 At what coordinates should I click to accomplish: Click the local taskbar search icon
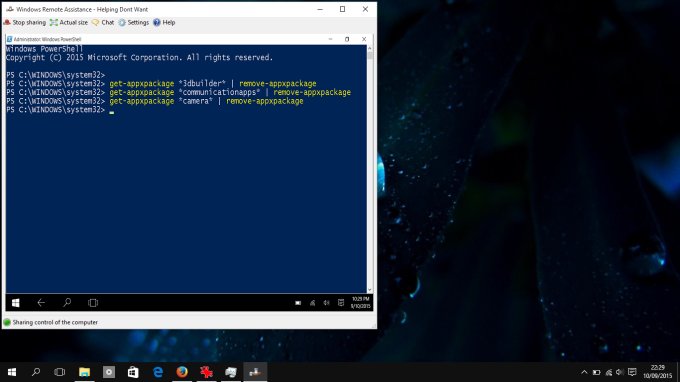tap(36, 372)
